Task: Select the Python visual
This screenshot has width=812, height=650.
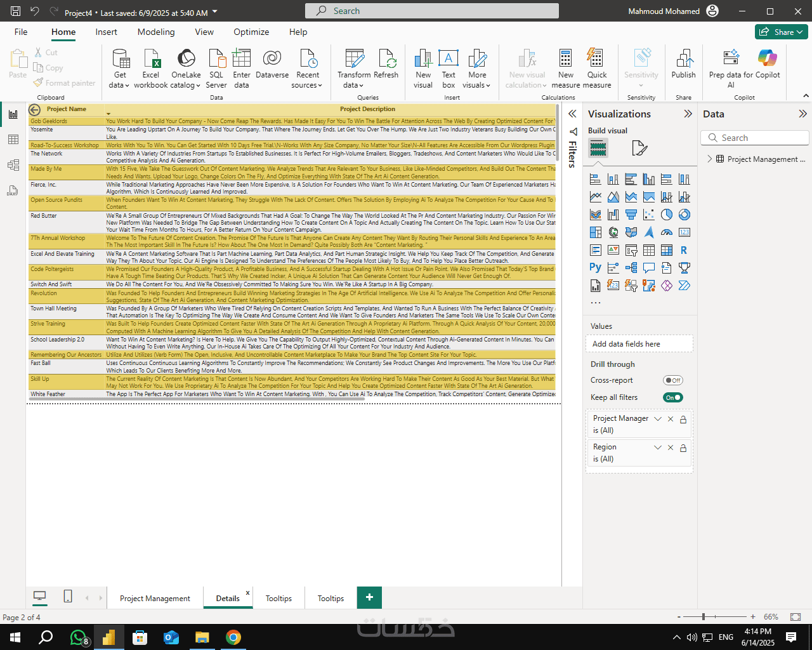Action: (595, 268)
